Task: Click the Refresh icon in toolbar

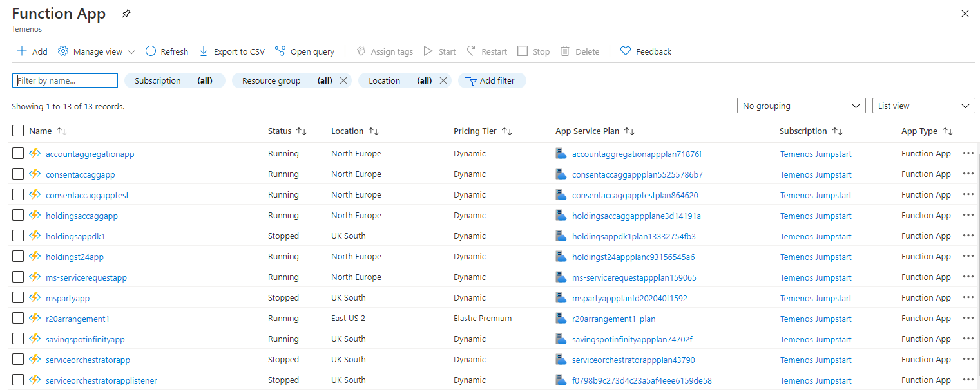Action: point(151,51)
